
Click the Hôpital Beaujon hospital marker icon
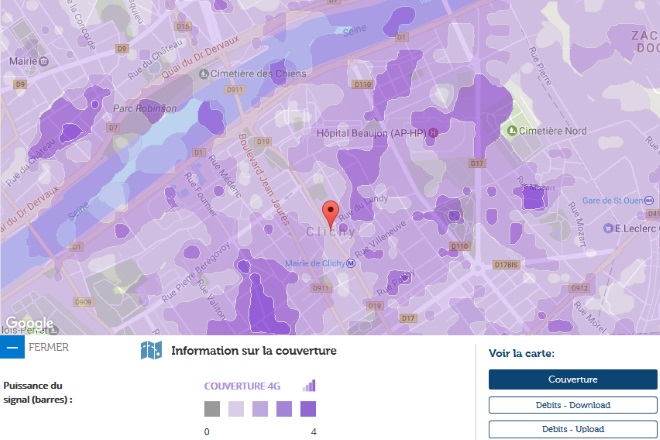pyautogui.click(x=433, y=133)
